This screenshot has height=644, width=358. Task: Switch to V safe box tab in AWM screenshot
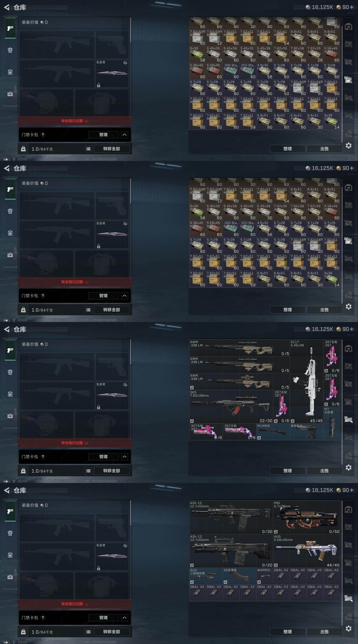(x=349, y=366)
